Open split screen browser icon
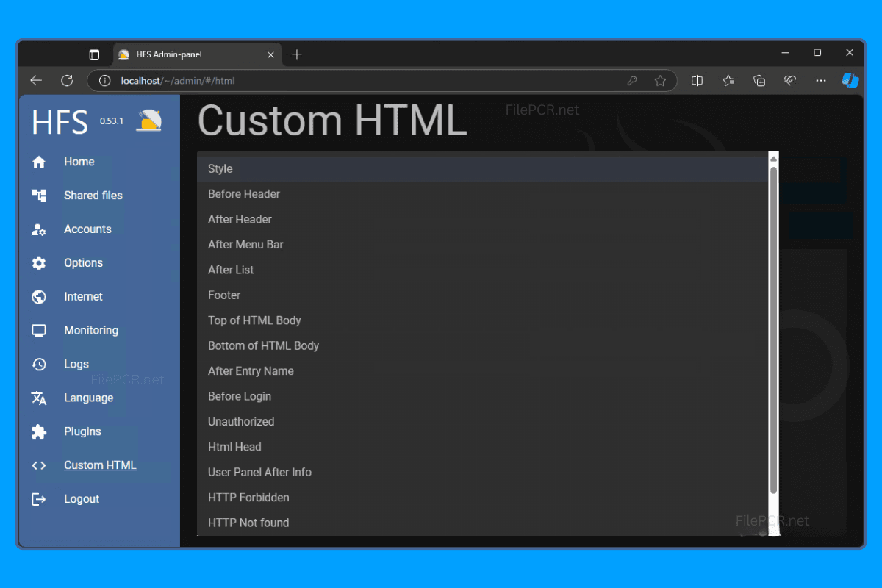 pyautogui.click(x=697, y=81)
